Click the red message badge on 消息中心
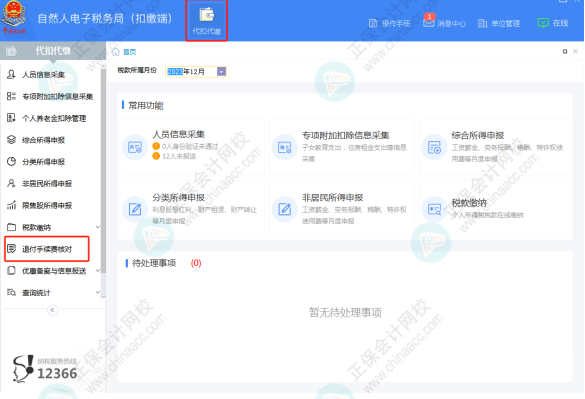The height and width of the screenshot is (399, 585). pyautogui.click(x=429, y=16)
